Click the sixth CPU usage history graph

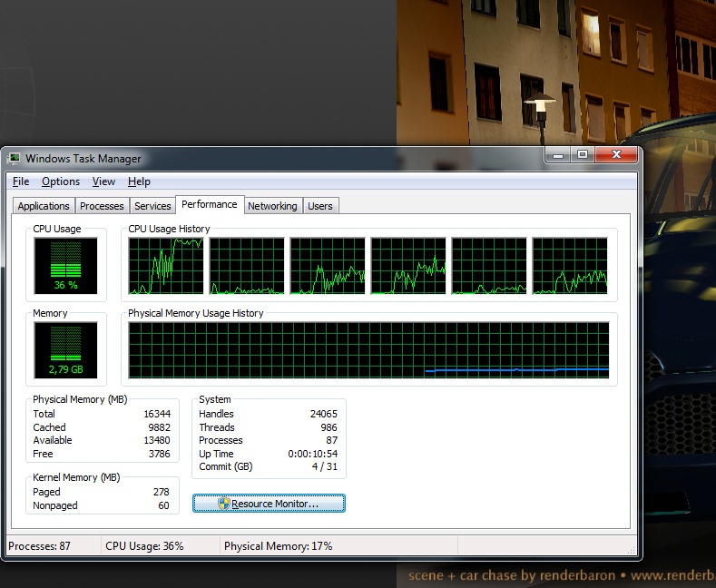point(570,266)
